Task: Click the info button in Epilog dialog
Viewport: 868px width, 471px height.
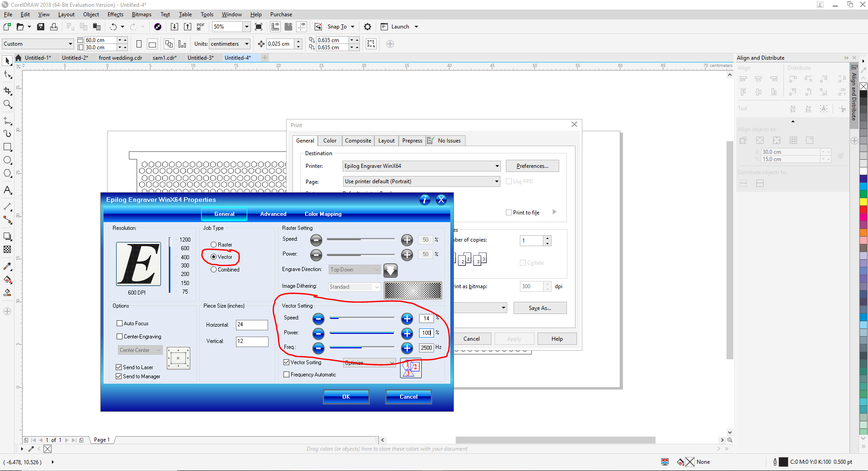Action: click(425, 200)
